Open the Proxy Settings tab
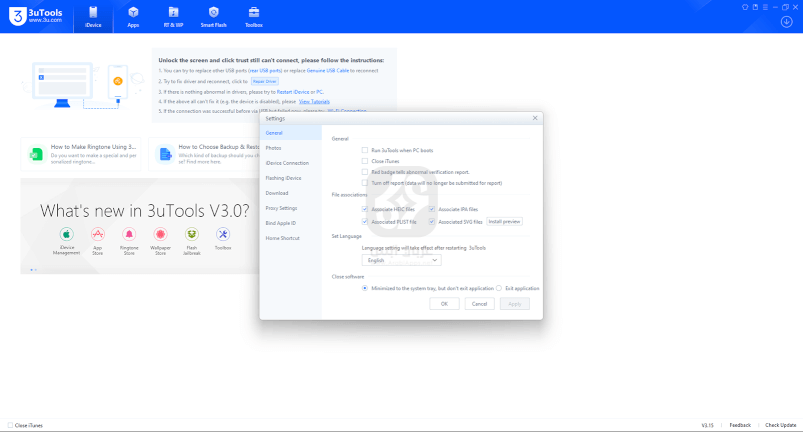The width and height of the screenshot is (803, 432). coord(291,208)
